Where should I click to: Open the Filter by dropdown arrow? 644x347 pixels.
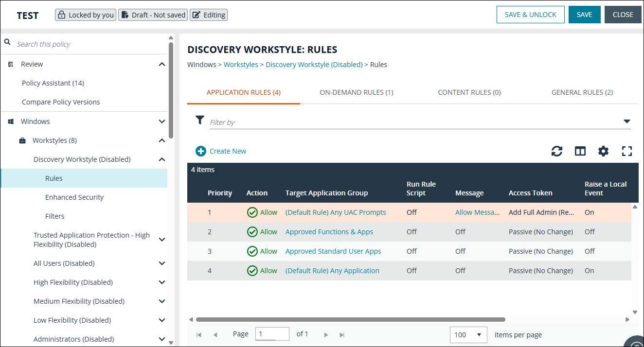626,121
